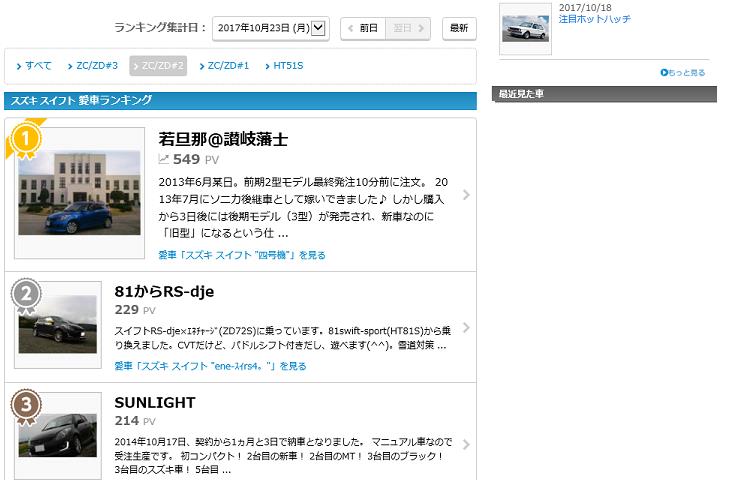Click description starting 2014年10月17日
This screenshot has height=480, width=732.
[x=283, y=455]
